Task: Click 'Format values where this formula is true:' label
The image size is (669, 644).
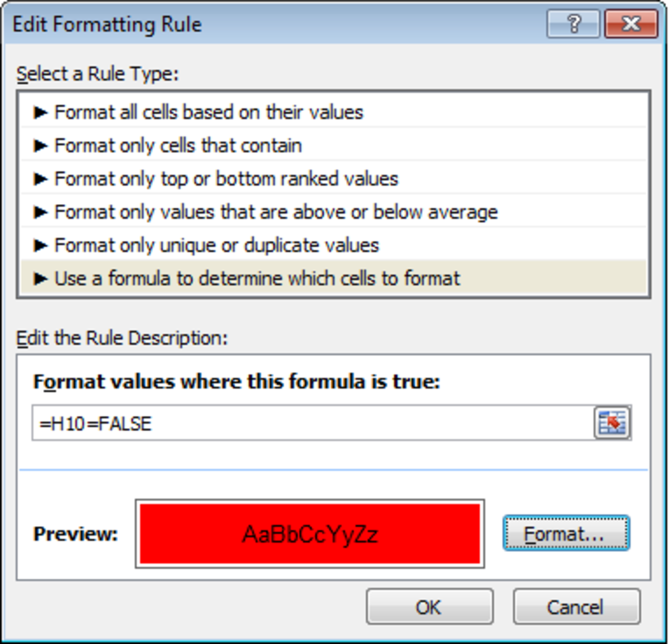Action: coord(237,382)
